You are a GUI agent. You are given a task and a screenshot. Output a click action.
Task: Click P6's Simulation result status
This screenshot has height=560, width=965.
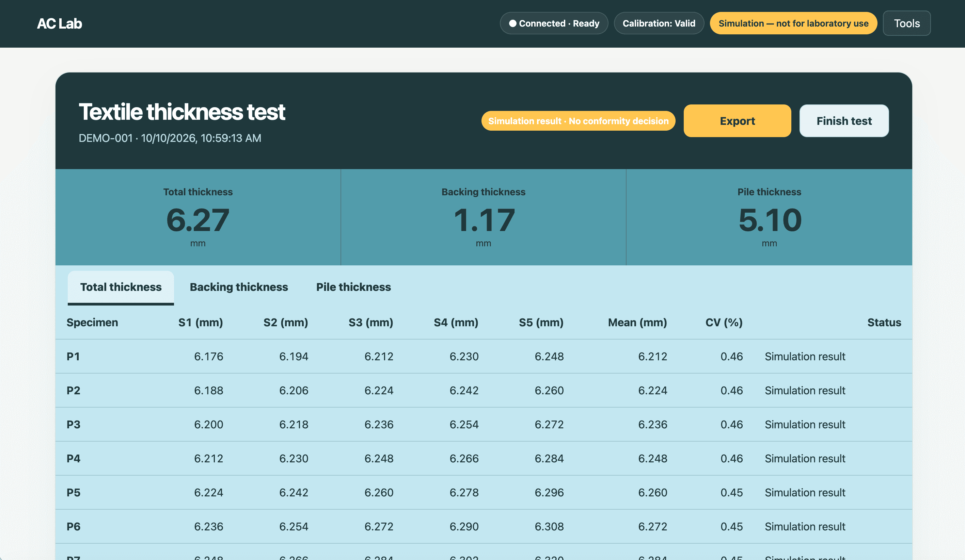(x=805, y=527)
